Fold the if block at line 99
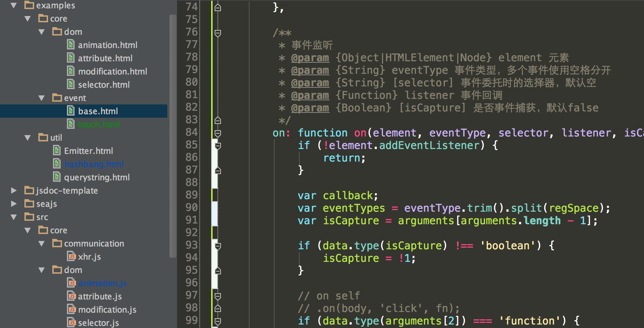 click(x=218, y=321)
